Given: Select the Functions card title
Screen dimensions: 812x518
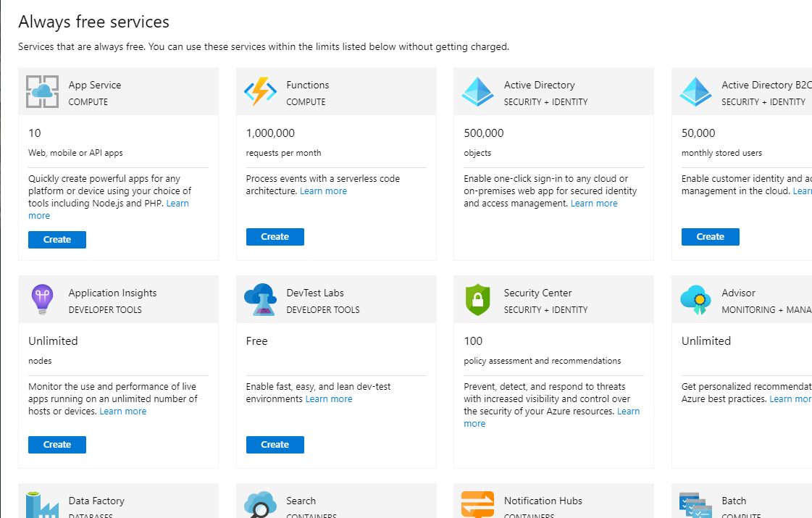Looking at the screenshot, I should [308, 85].
